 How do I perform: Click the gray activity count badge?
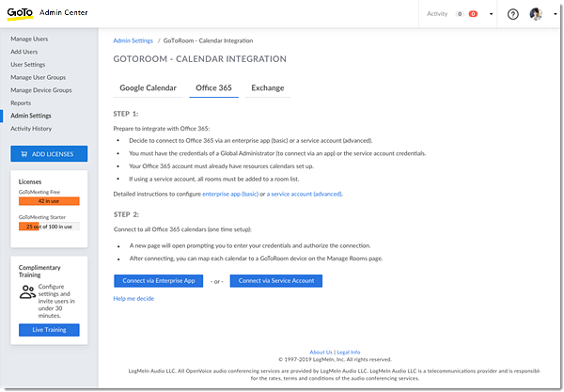[x=460, y=14]
